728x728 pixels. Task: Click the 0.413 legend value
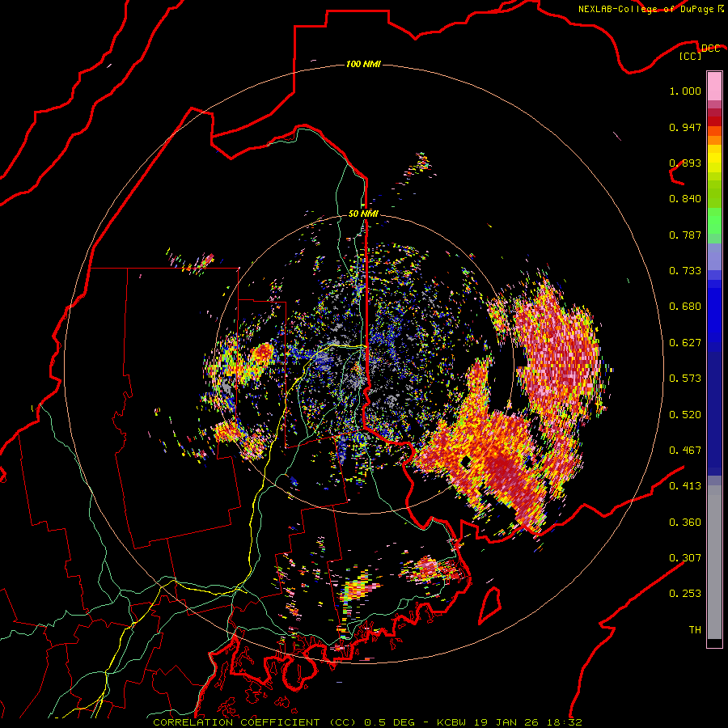tap(685, 486)
